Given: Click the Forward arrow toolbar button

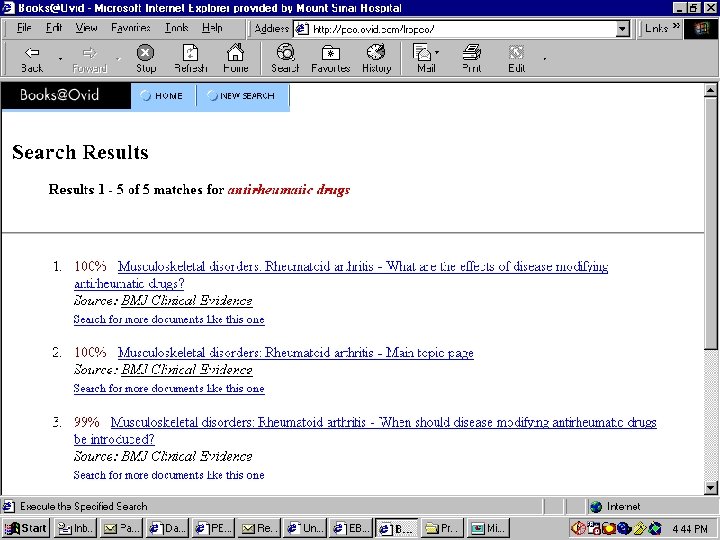Looking at the screenshot, I should pos(90,59).
